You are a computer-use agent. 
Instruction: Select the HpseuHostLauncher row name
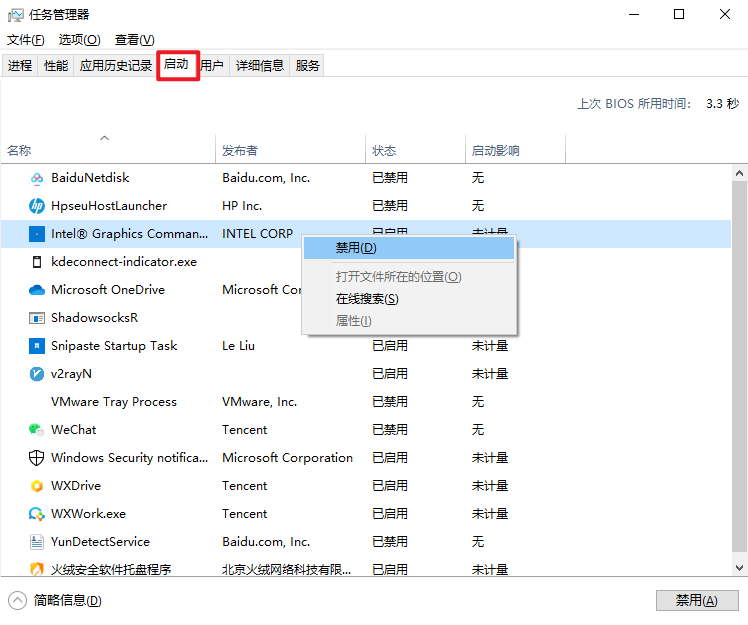pos(109,206)
